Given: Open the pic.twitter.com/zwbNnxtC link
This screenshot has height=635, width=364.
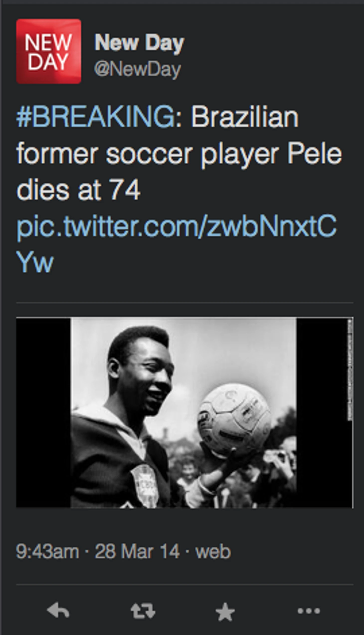Looking at the screenshot, I should pyautogui.click(x=177, y=226).
